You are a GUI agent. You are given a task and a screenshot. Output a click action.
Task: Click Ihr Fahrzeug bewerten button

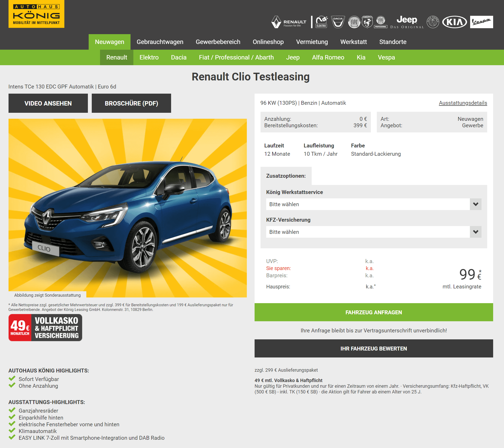click(374, 348)
